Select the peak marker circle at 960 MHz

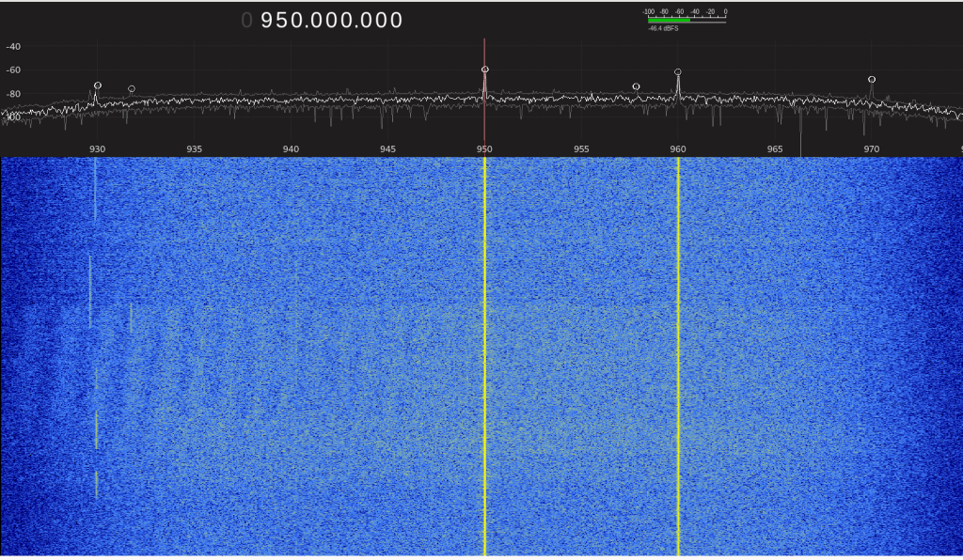point(678,71)
